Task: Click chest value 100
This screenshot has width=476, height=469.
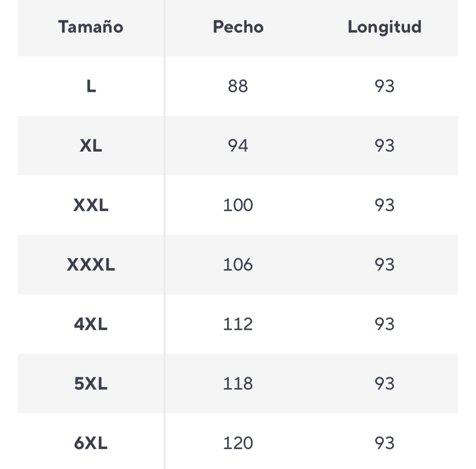Action: [238, 205]
